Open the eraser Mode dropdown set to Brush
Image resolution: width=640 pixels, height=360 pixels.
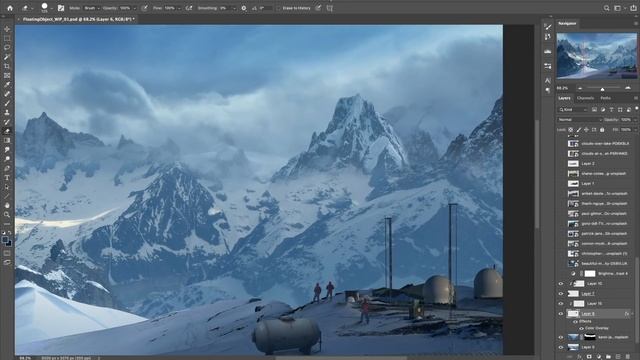click(x=91, y=8)
